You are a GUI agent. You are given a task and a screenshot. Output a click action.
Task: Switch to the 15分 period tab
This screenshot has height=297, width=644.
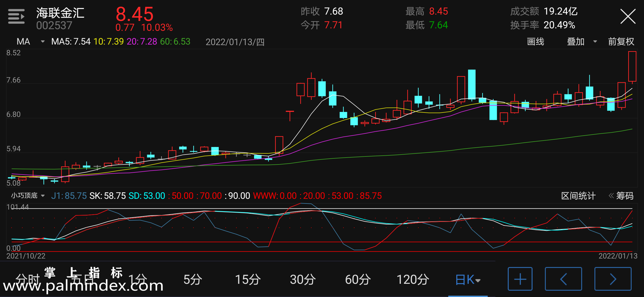(x=248, y=280)
